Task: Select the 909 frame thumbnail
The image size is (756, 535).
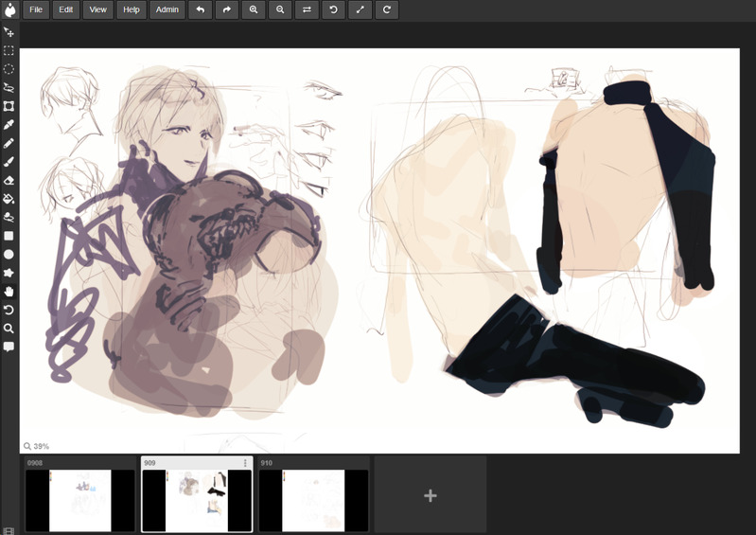Action: [197, 500]
